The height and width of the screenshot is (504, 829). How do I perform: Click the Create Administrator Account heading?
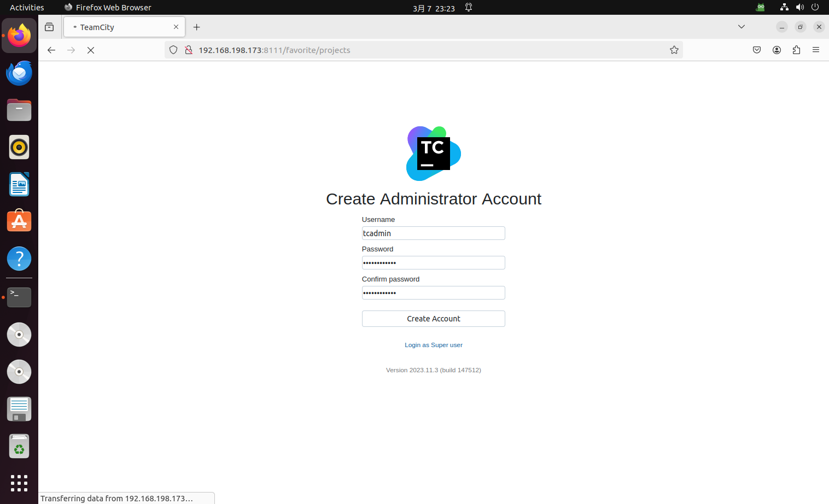434,199
